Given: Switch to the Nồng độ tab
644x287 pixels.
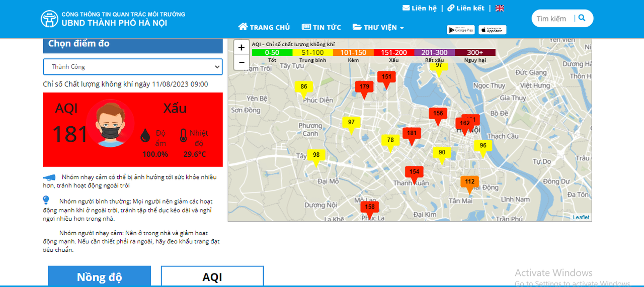Looking at the screenshot, I should click(99, 276).
